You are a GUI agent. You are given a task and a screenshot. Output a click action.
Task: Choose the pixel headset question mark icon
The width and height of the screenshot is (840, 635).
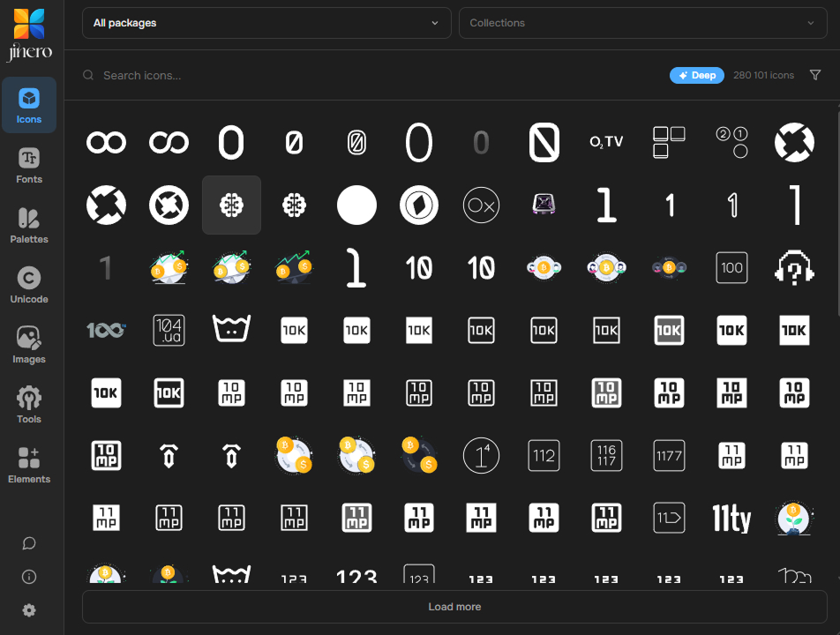[x=794, y=268]
